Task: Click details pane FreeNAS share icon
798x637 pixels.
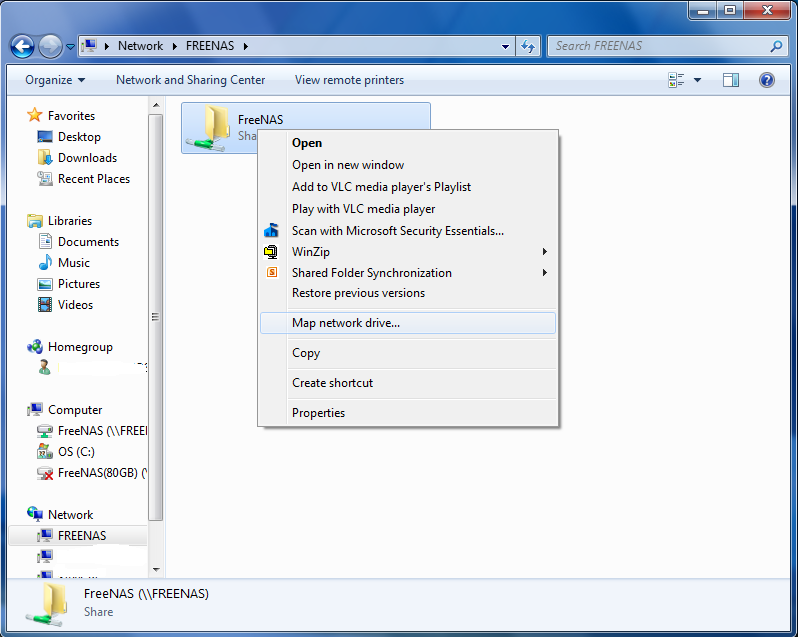Action: coord(47,604)
